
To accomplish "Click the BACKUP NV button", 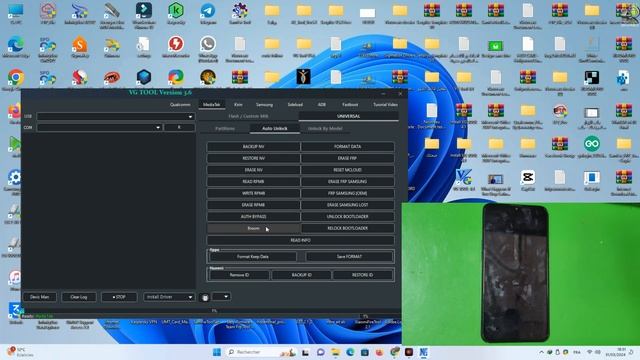I will click(x=253, y=147).
